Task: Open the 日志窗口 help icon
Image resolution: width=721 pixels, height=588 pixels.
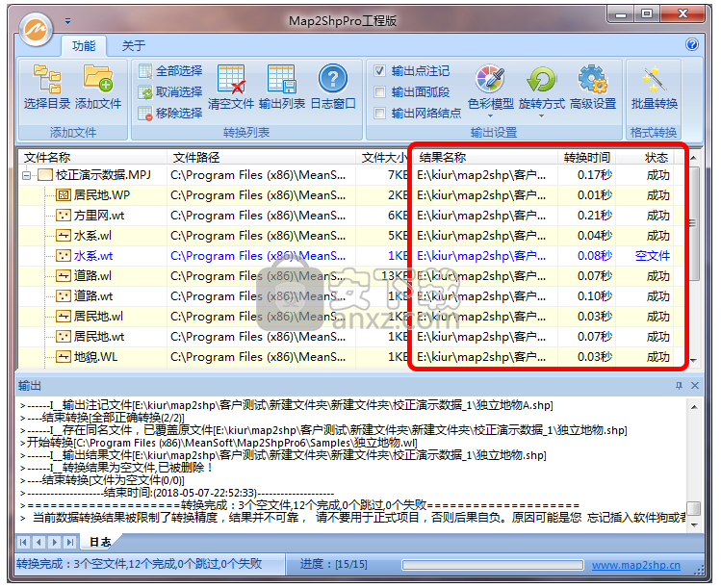Action: (x=333, y=79)
